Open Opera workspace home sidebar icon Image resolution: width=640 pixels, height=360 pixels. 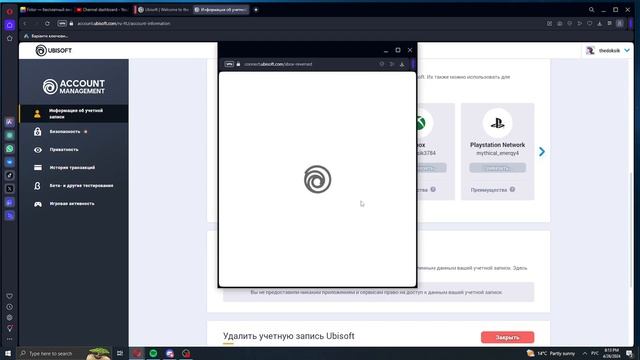pos(10,25)
